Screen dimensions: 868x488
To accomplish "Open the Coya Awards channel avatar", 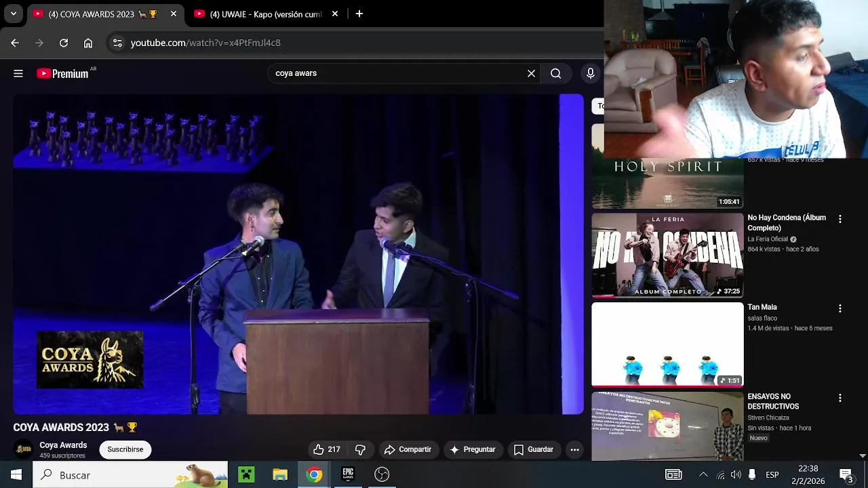I will tap(24, 449).
